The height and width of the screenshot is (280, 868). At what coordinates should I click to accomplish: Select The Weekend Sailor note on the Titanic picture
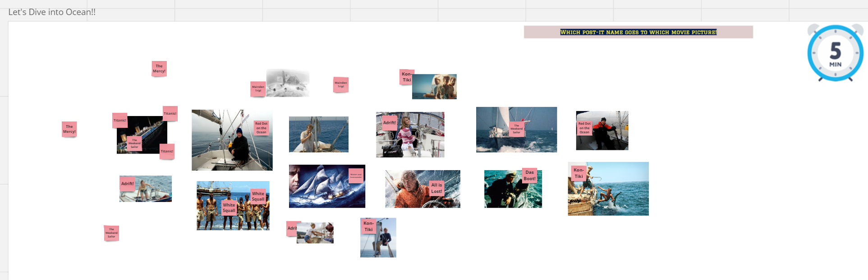point(134,143)
